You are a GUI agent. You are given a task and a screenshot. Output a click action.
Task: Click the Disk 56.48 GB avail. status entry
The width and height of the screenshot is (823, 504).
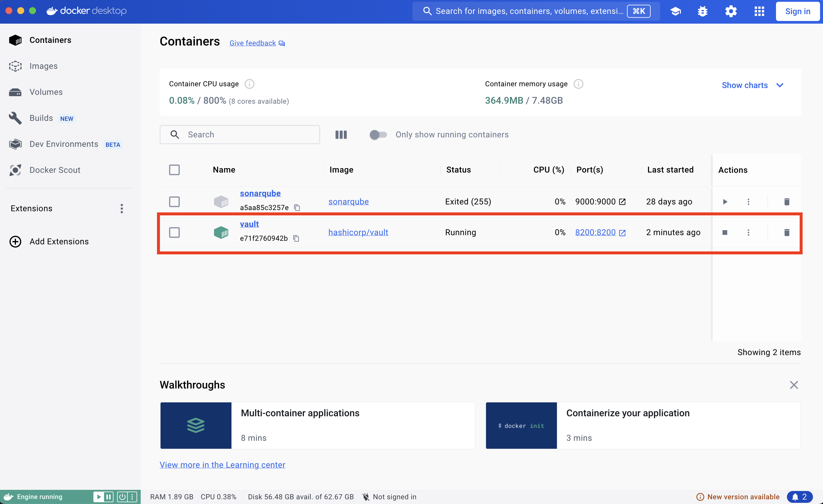point(301,497)
